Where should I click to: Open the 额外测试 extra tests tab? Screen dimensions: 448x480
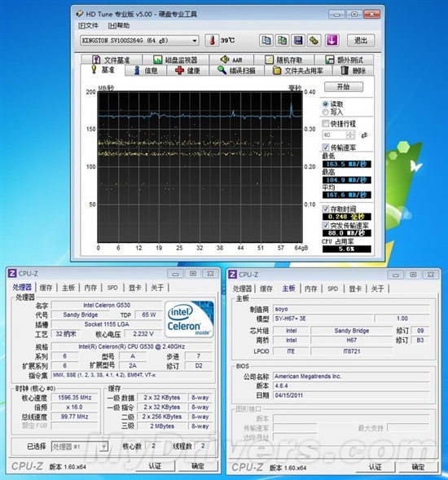[x=345, y=59]
